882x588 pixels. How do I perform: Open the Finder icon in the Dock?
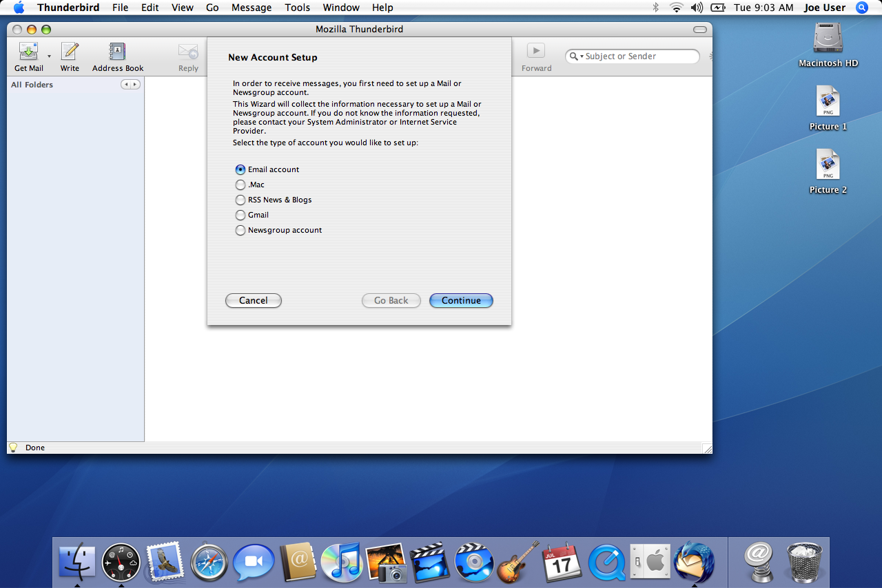click(77, 562)
